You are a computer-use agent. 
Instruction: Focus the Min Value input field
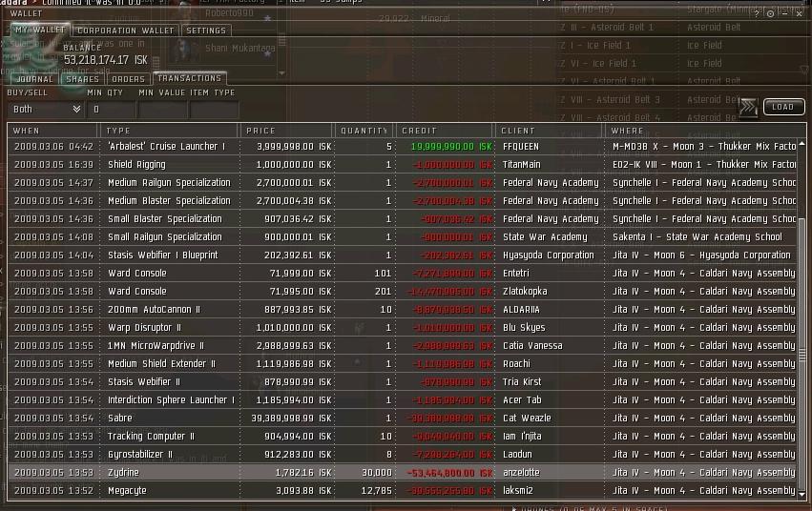pyautogui.click(x=162, y=109)
